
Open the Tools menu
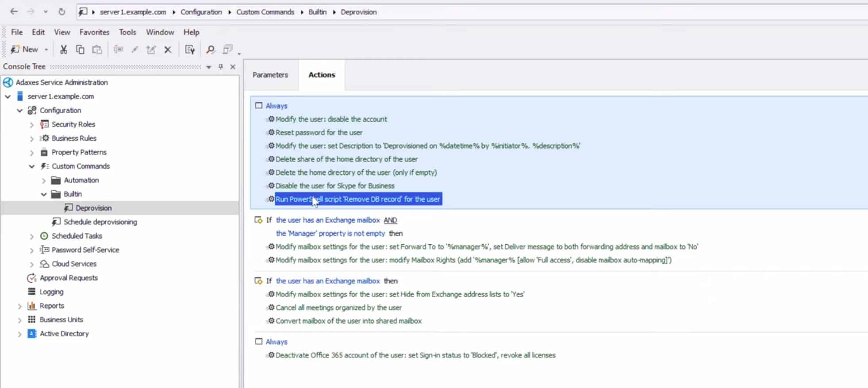tap(127, 32)
